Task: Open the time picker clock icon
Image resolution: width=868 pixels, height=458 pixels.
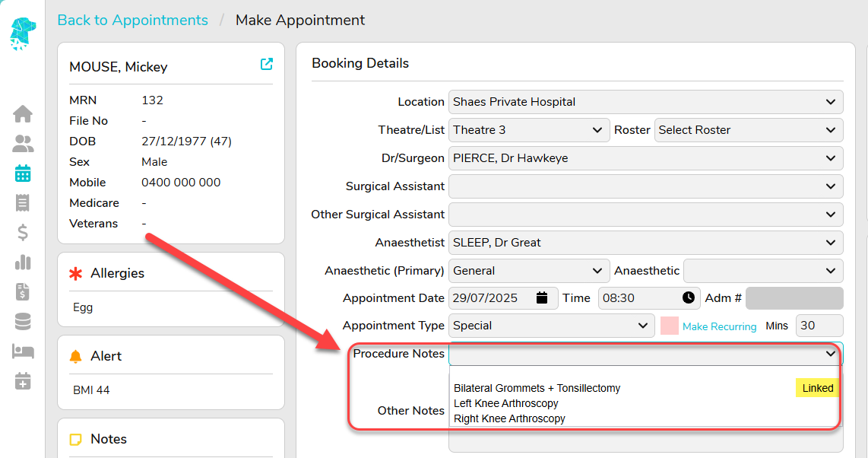Action: coord(688,298)
